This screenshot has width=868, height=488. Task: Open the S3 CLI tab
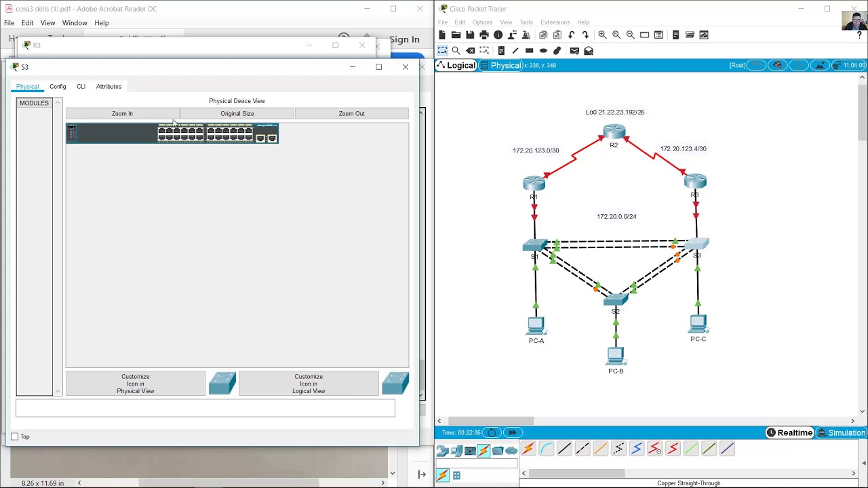(81, 87)
